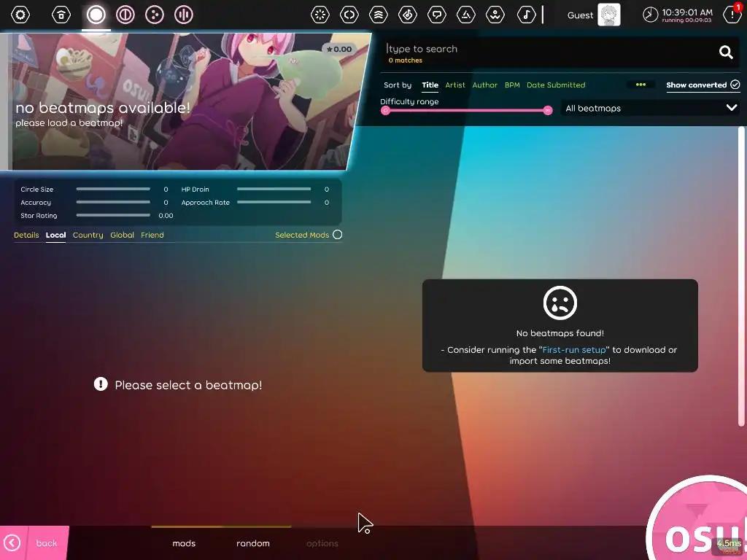Switch to the osu!catch ruleset icon
Image resolution: width=747 pixels, height=560 pixels.
coord(155,15)
